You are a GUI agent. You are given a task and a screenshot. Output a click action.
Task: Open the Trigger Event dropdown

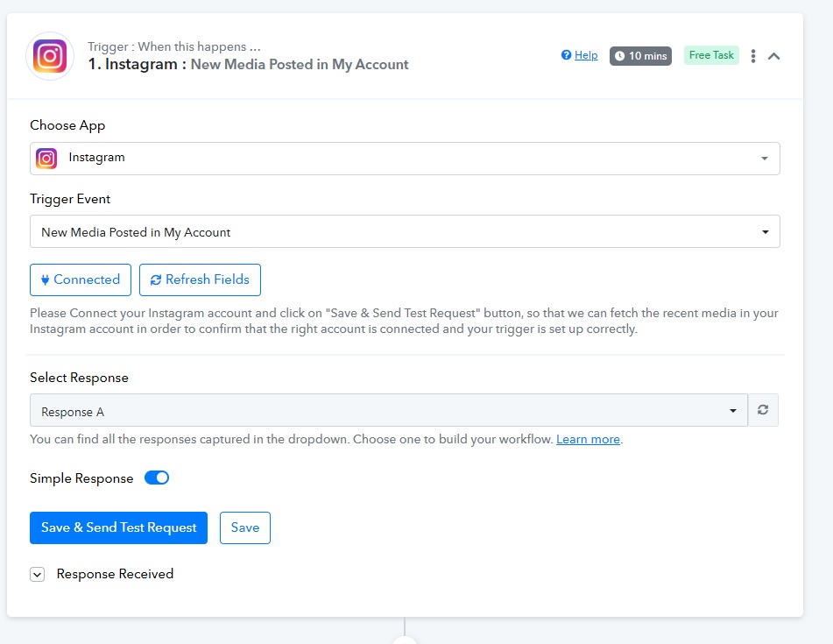[405, 231]
